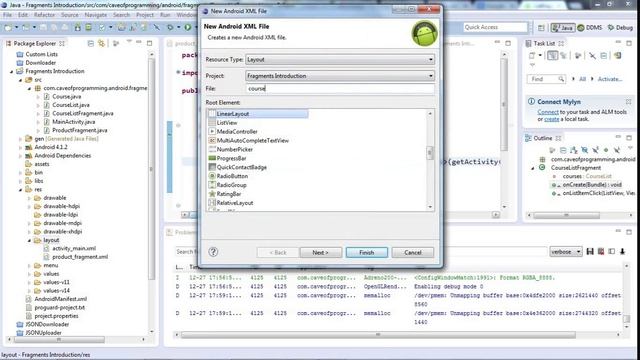640x360 pixels.
Task: Select ProgressBar in Root Element list
Action: tap(231, 158)
